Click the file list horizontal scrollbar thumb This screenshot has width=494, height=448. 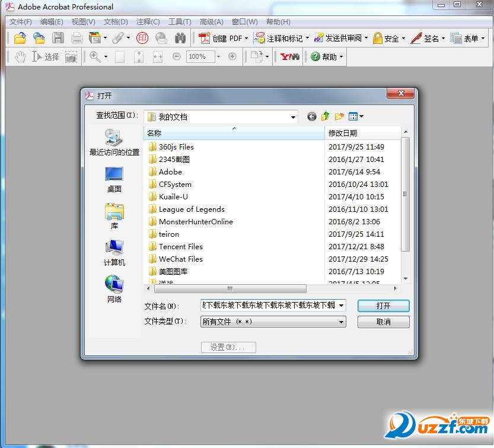coord(230,288)
